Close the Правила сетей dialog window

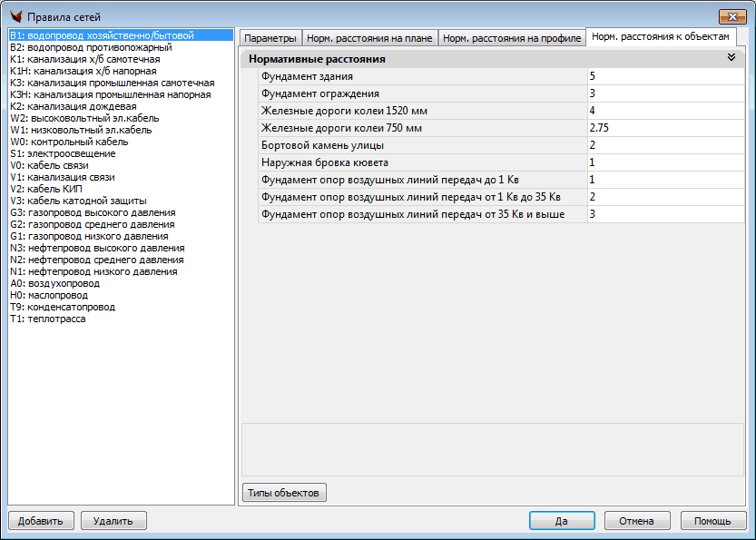point(731,16)
